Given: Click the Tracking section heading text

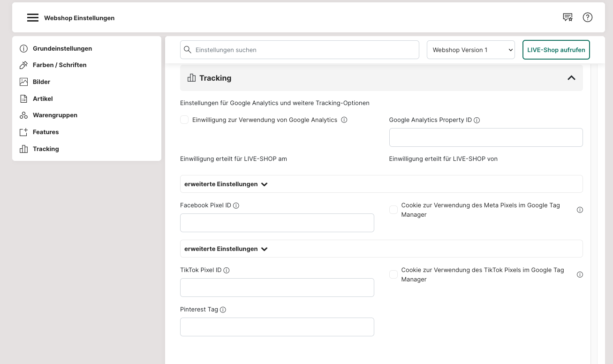Looking at the screenshot, I should click(x=215, y=78).
